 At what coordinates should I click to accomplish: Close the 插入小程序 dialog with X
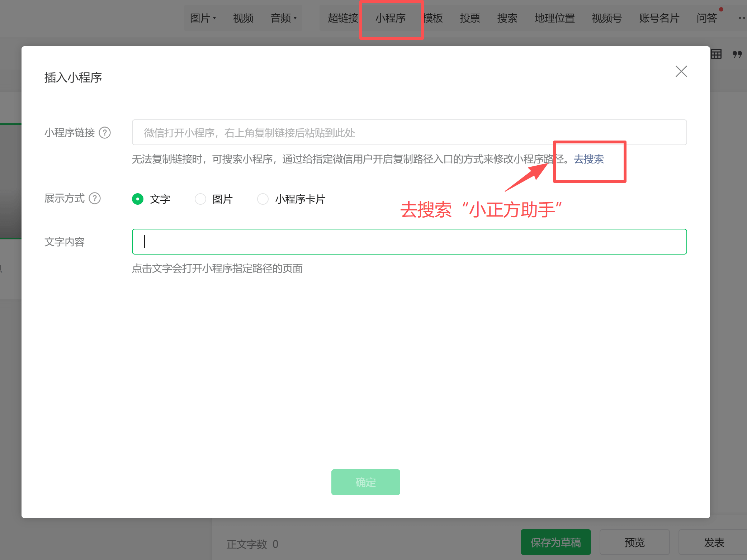click(x=681, y=71)
